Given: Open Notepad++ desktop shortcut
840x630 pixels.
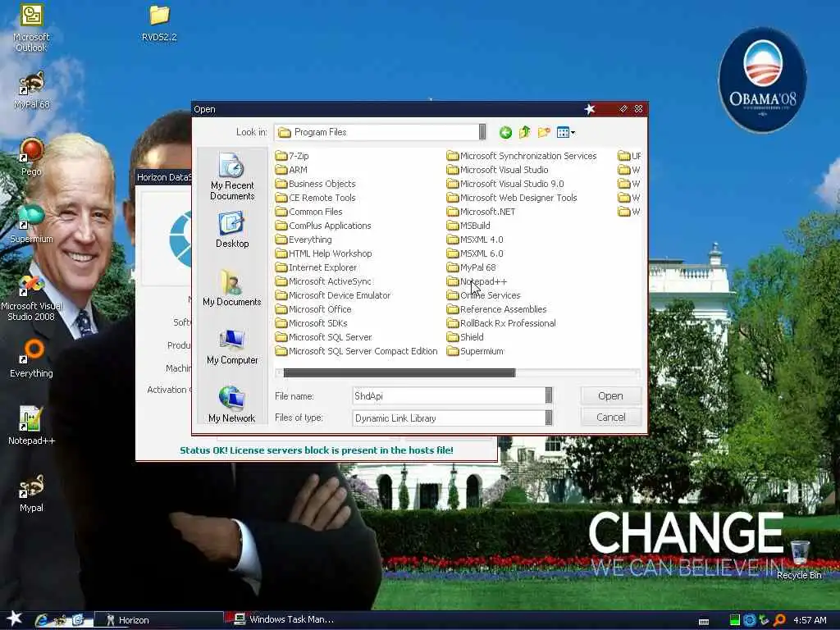Looking at the screenshot, I should pyautogui.click(x=32, y=426).
